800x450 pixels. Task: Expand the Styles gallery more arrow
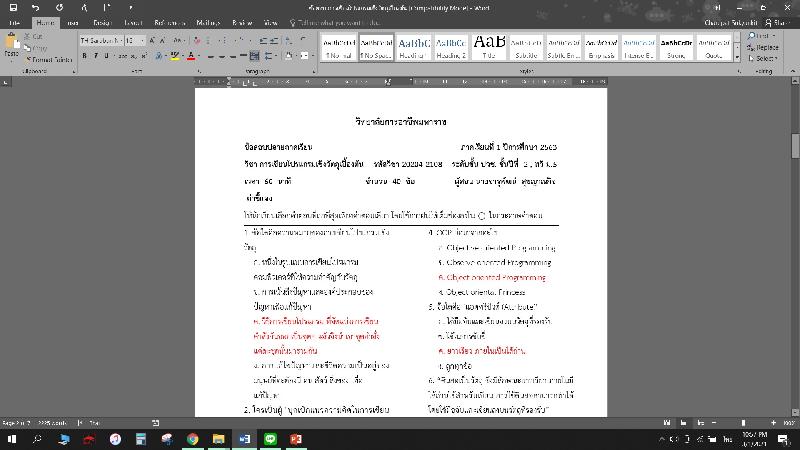(x=740, y=58)
